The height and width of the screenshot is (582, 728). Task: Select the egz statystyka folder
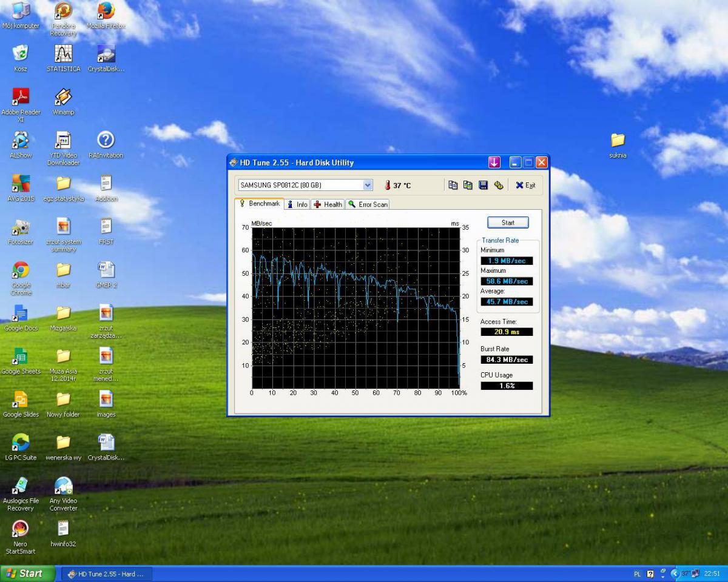click(x=63, y=188)
